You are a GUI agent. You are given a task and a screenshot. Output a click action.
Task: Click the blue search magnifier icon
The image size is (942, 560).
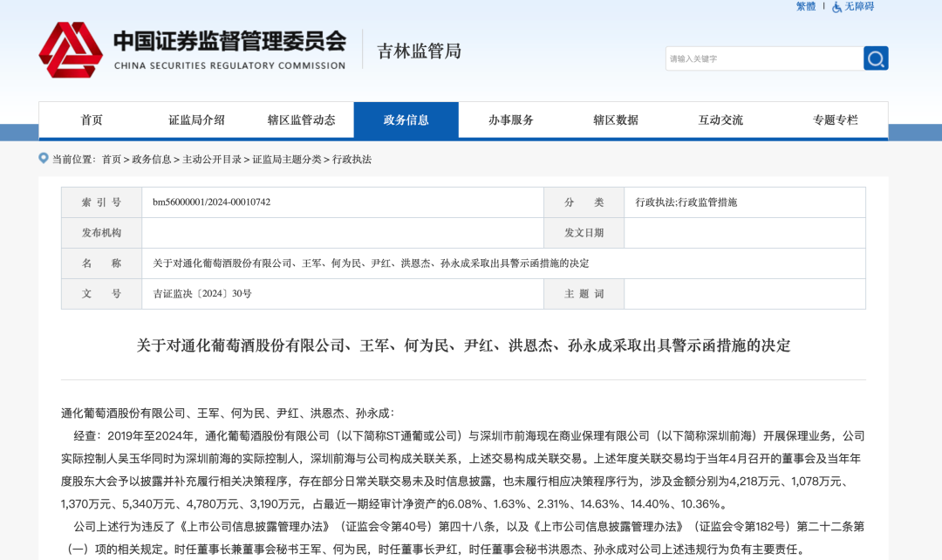(876, 58)
